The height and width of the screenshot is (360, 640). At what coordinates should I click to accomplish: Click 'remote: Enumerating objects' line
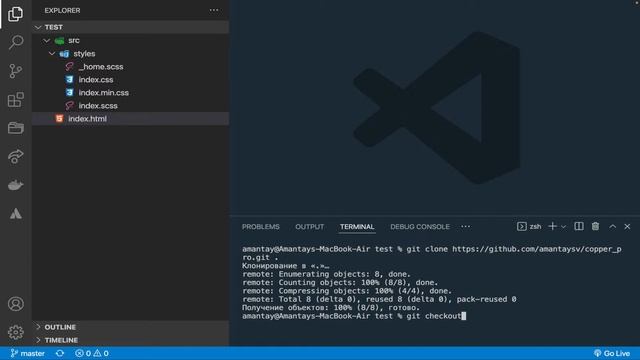326,274
